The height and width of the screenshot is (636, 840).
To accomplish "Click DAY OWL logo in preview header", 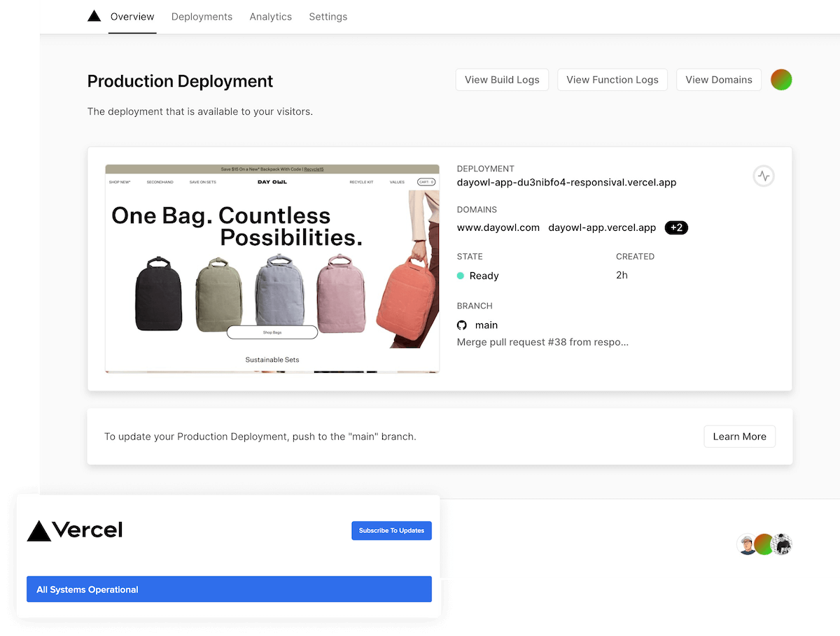I will click(x=272, y=182).
